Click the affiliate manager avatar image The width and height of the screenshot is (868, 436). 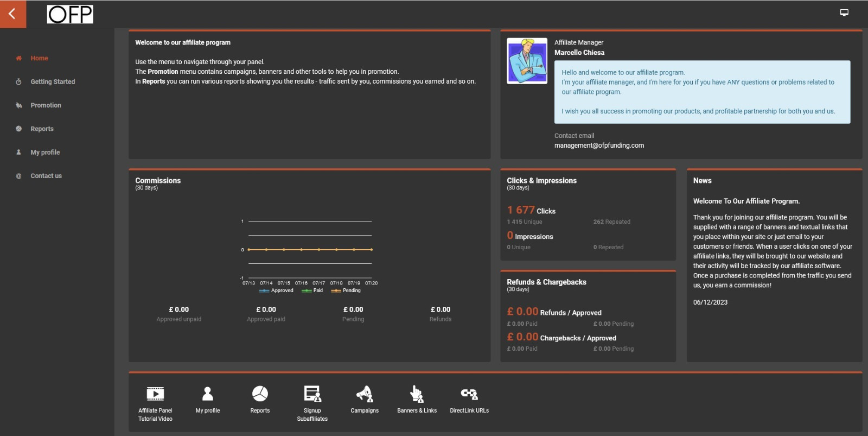(527, 61)
